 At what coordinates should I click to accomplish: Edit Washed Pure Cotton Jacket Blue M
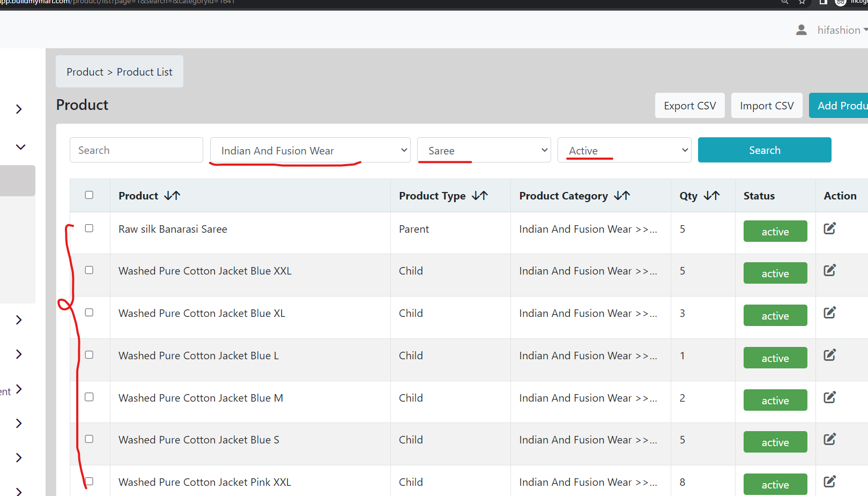829,397
